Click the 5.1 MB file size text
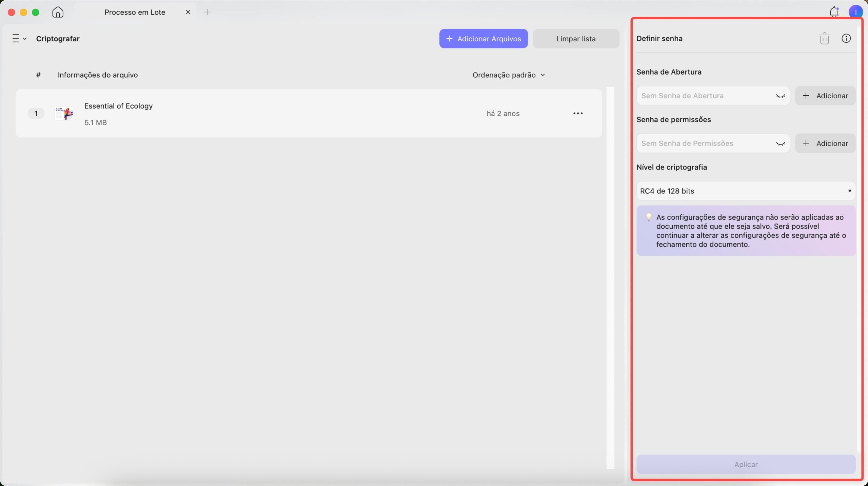 point(96,123)
